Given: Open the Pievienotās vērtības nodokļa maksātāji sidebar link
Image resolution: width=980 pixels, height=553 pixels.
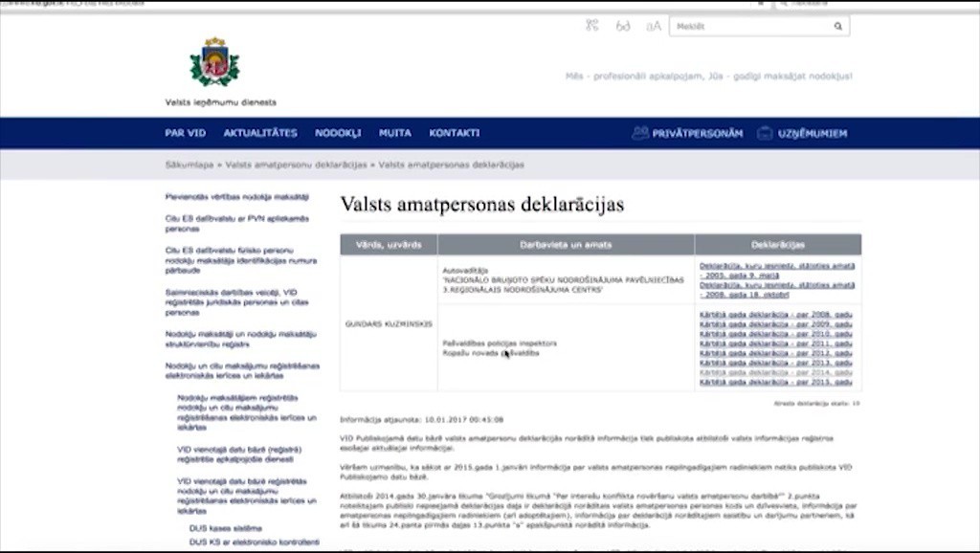Looking at the screenshot, I should [237, 197].
